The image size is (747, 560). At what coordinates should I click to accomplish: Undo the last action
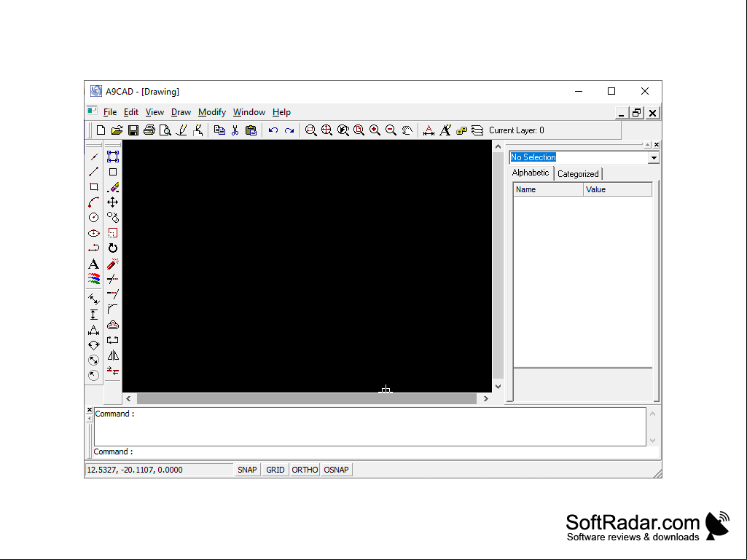point(273,130)
